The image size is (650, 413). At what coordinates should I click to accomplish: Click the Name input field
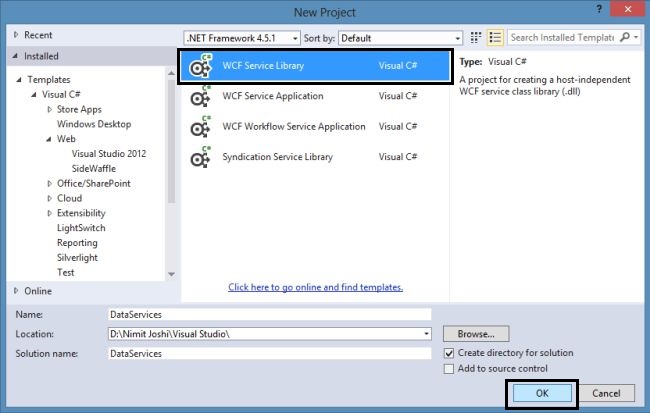click(269, 314)
